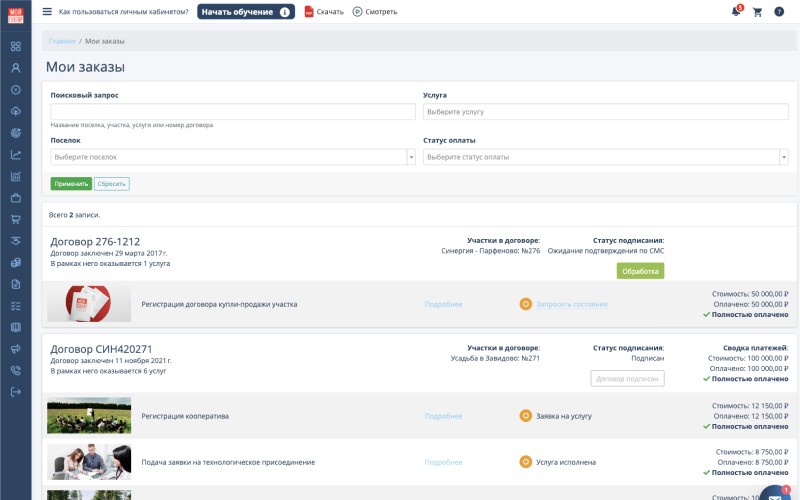Open the Услуга selection field

click(605, 112)
